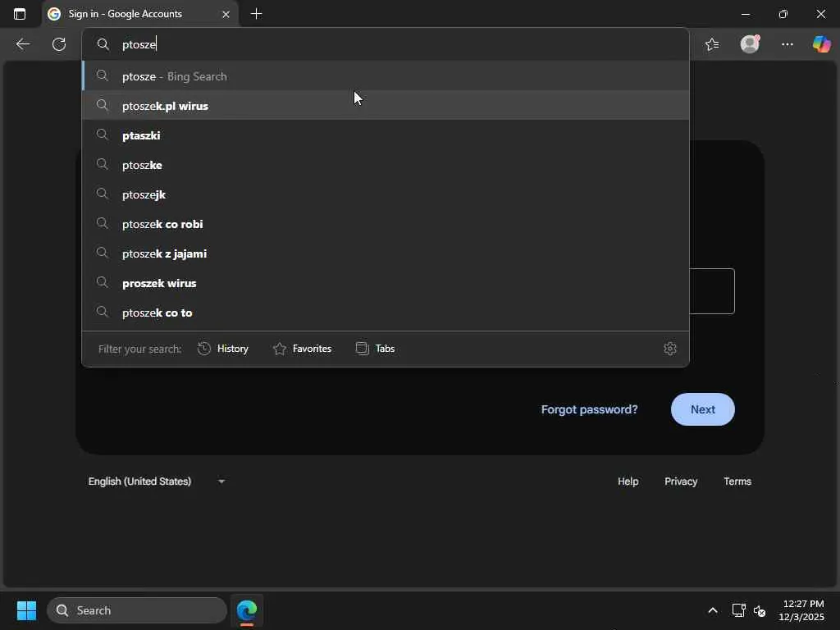
Task: Open the Favorites star-list toolbar icon
Action: coord(712,44)
